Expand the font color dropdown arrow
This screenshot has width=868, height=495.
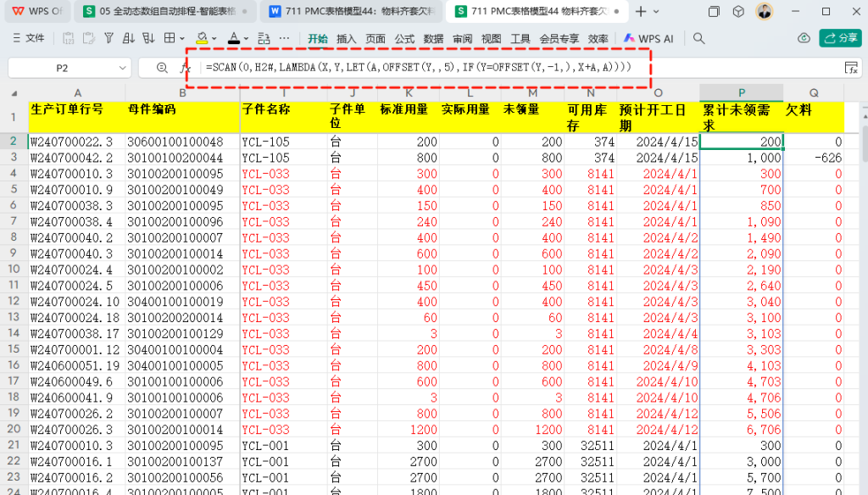click(x=247, y=39)
